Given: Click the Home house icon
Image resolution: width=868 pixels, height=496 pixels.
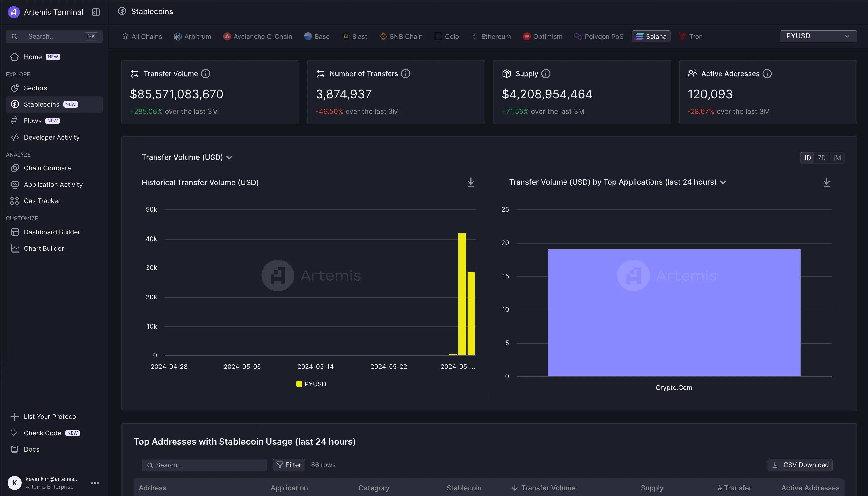Looking at the screenshot, I should click(15, 57).
